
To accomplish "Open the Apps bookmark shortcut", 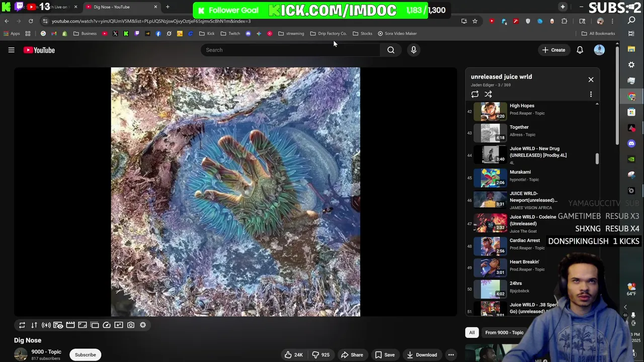I will point(12,34).
